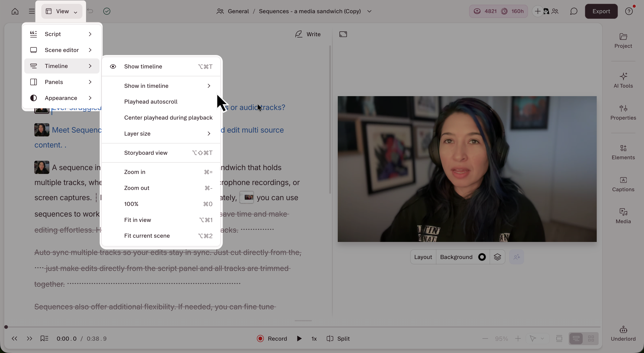Choose Fit current scene
This screenshot has height=353, width=644.
(161, 236)
